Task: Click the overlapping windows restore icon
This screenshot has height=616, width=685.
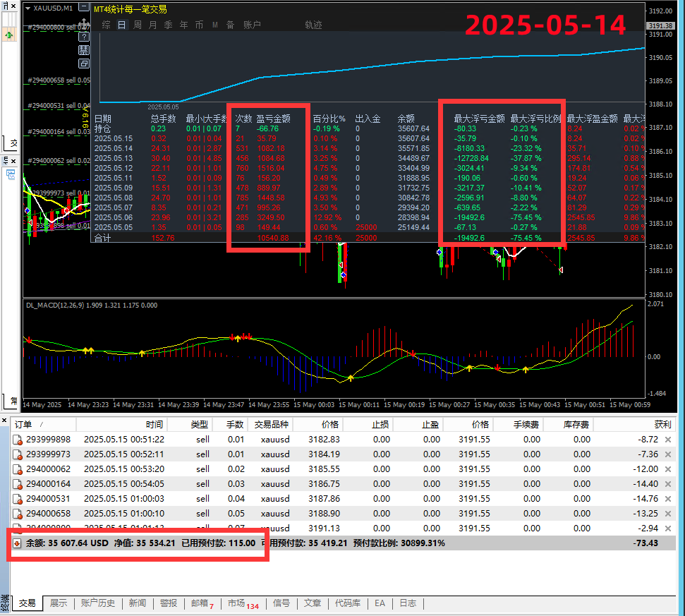Action: 84,64
